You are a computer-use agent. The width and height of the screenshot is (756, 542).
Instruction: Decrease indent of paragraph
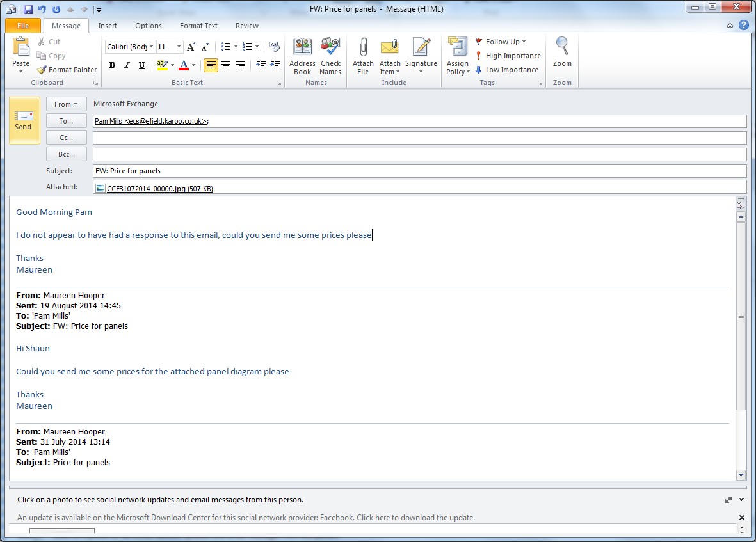[261, 65]
